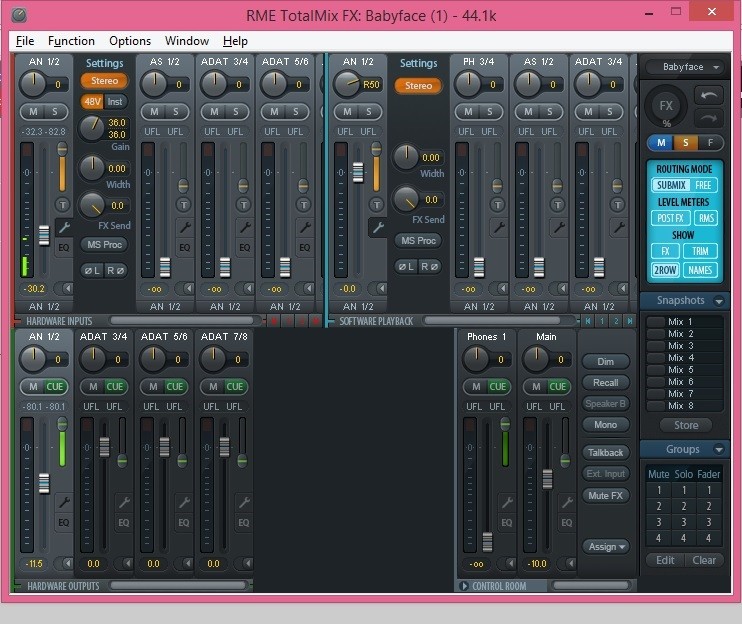Toggle global Fader F button
The height and width of the screenshot is (624, 742).
coord(710,142)
